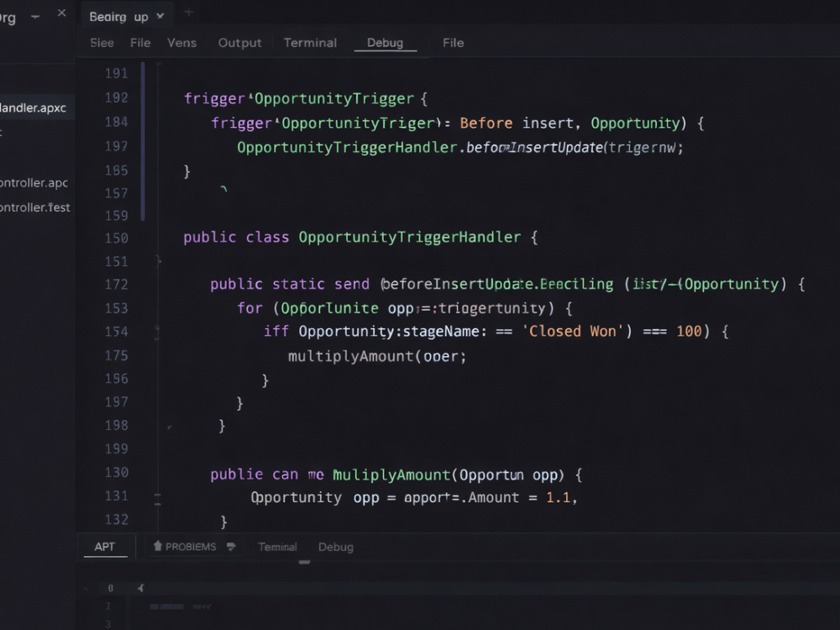Switch to bottom Debug panel tab
Screen dimensions: 840x630
pos(336,547)
